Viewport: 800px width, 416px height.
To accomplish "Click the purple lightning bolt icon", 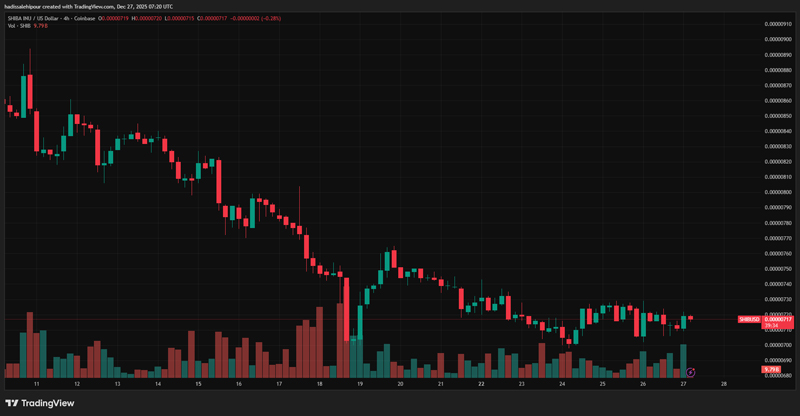I will (691, 373).
